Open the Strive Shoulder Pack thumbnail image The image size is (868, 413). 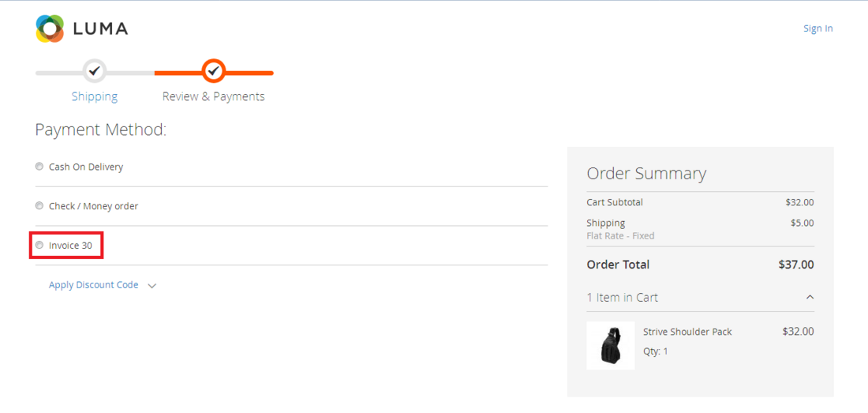point(611,345)
